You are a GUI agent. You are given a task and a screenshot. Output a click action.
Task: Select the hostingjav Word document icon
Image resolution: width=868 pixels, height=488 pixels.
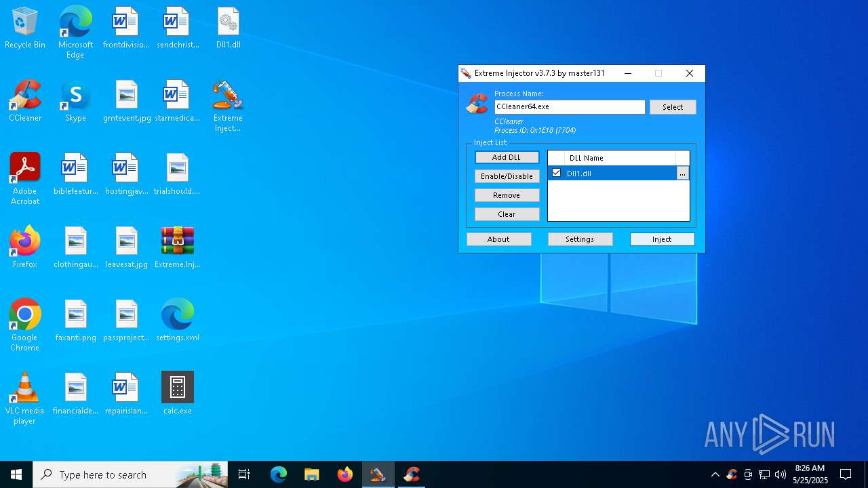(x=126, y=175)
